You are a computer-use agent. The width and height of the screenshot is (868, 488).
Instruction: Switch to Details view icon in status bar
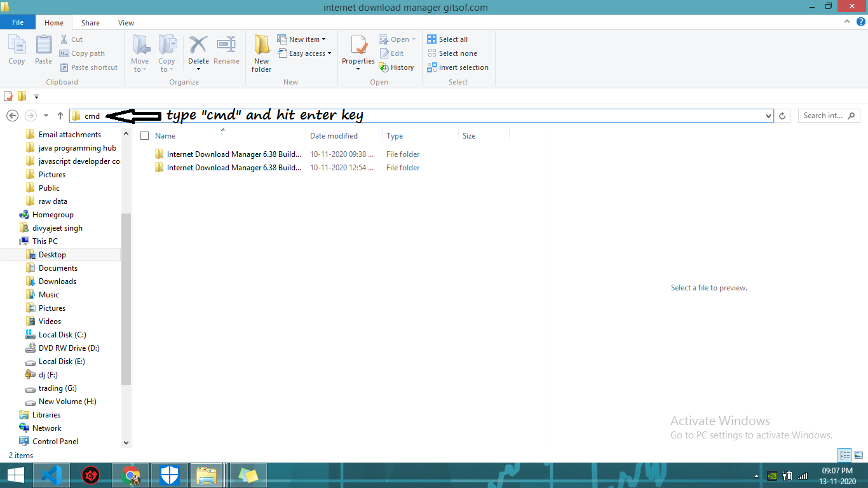pyautogui.click(x=844, y=455)
